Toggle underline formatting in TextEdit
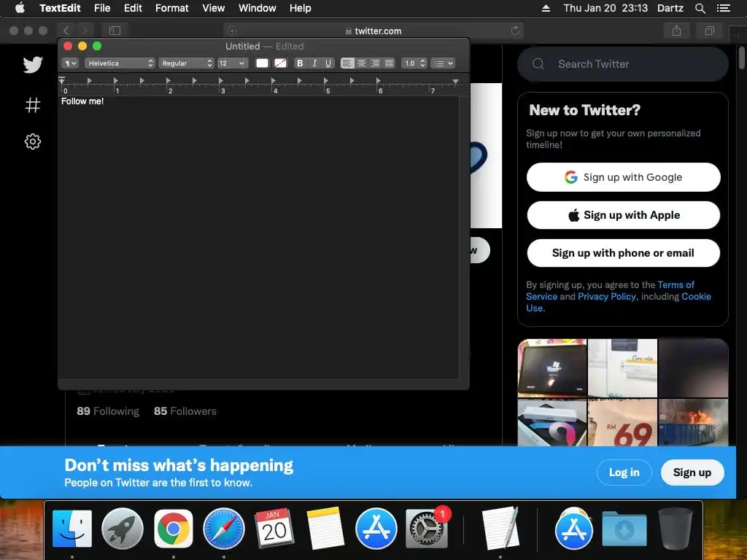The width and height of the screenshot is (747, 560). tap(328, 63)
